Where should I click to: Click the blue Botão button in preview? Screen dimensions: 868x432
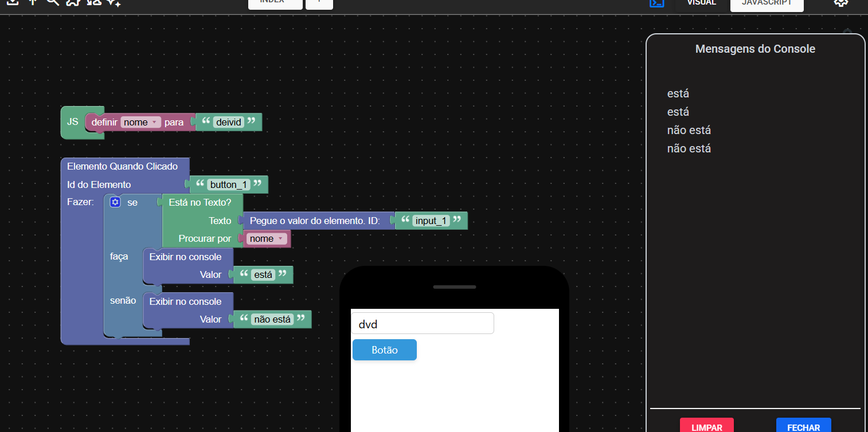384,350
